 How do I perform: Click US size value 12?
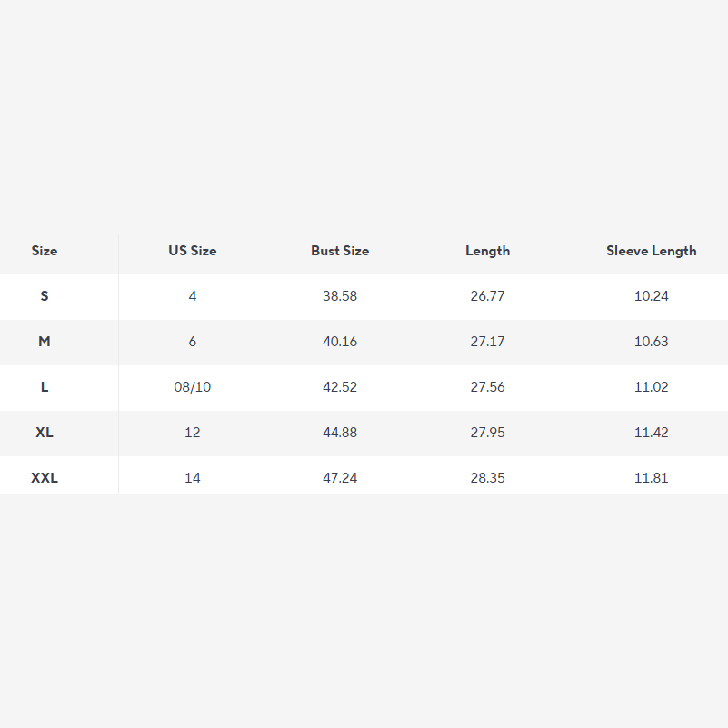tap(193, 433)
